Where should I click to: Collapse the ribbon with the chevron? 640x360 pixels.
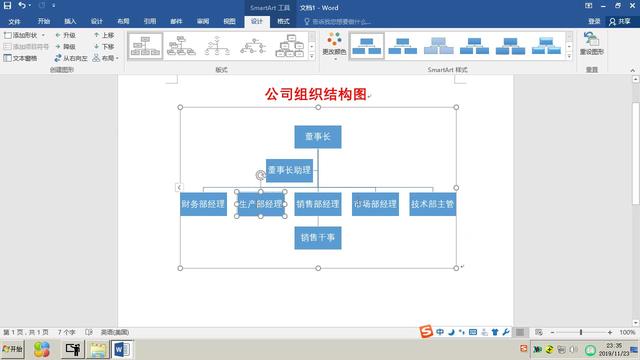tap(633, 70)
